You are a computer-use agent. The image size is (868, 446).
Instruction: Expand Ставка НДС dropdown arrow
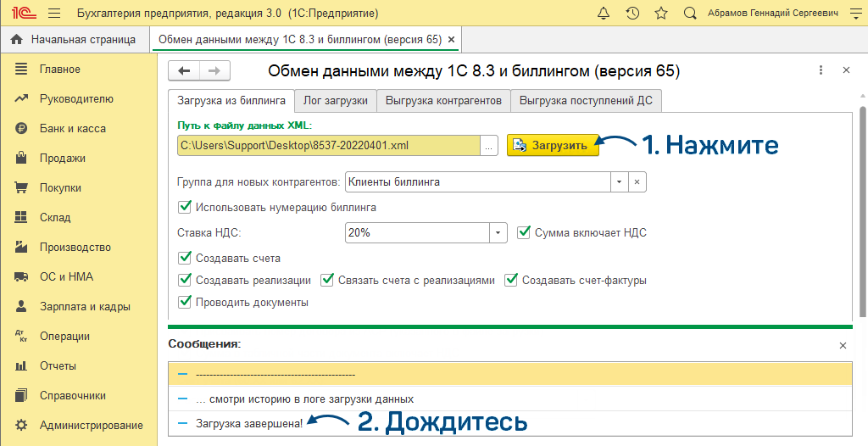coord(498,232)
